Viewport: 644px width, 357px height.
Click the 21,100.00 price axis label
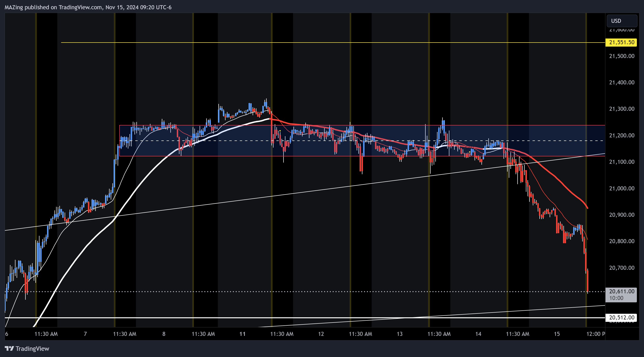coord(621,162)
